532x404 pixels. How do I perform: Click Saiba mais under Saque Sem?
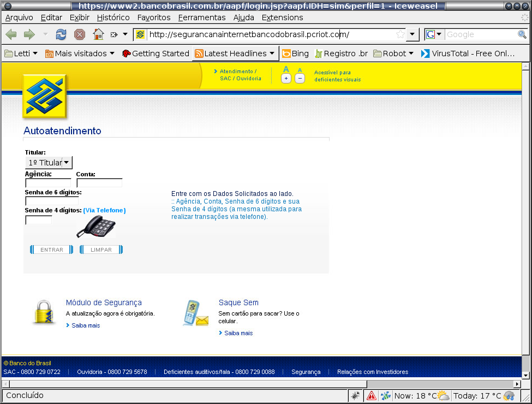pyautogui.click(x=236, y=333)
